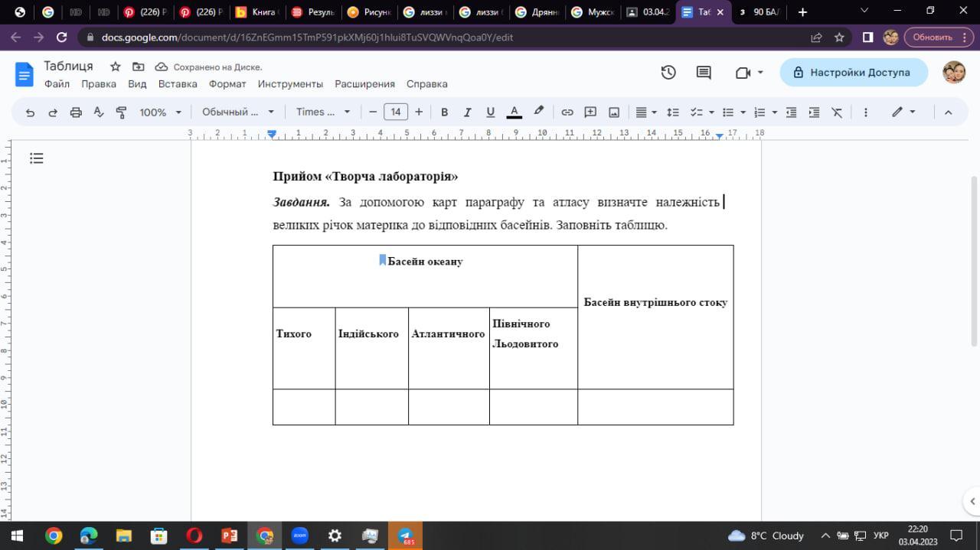The height and width of the screenshot is (550, 980).
Task: Insert a link with chain icon
Action: coord(567,112)
